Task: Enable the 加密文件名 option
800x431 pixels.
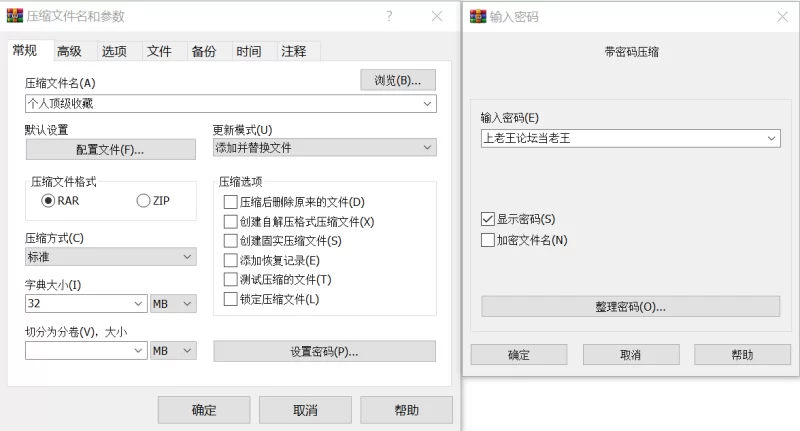Action: [x=488, y=240]
